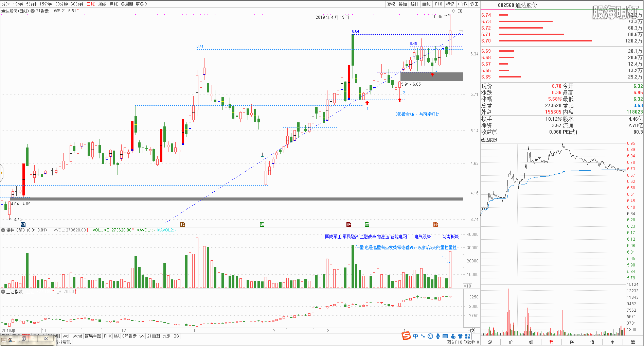This screenshot has width=644, height=346.
Task: Click the 筹 chip distribution tab
Action: (633, 342)
